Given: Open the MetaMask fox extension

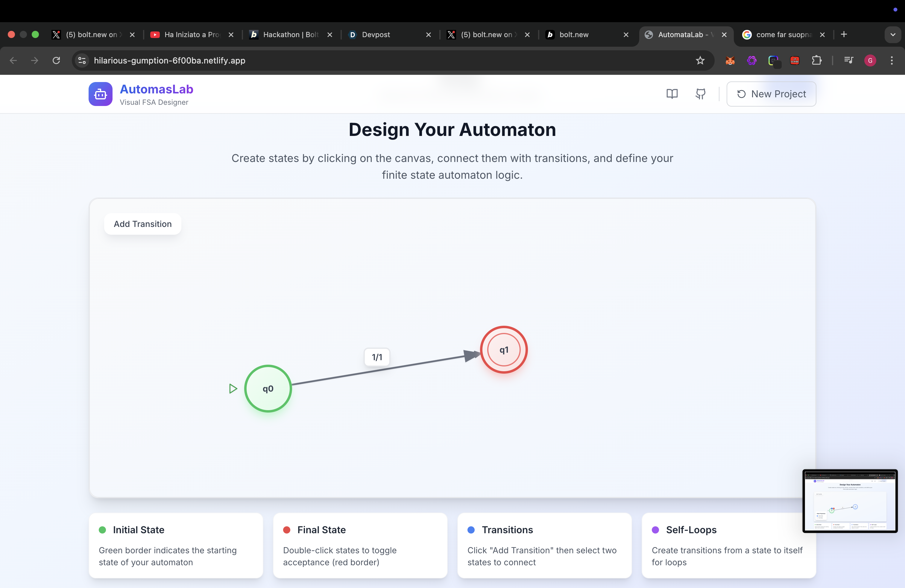Looking at the screenshot, I should click(730, 60).
